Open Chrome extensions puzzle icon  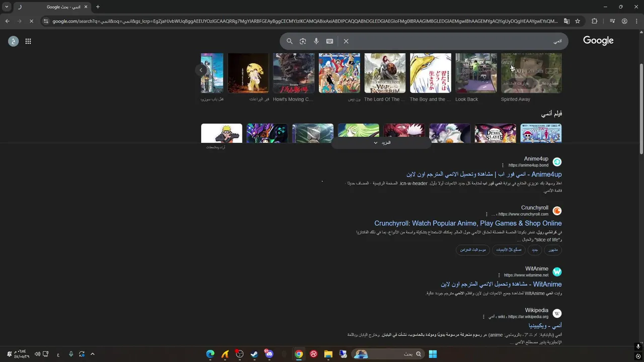pos(595,21)
